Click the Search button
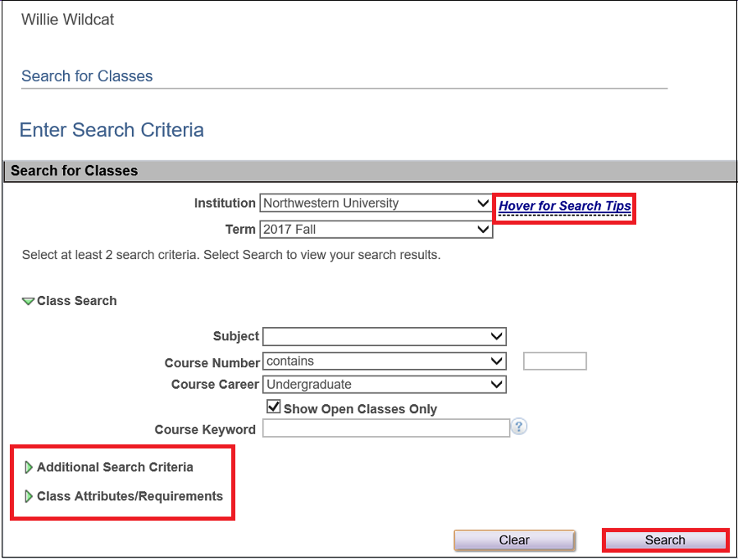This screenshot has width=738, height=560. 665,540
